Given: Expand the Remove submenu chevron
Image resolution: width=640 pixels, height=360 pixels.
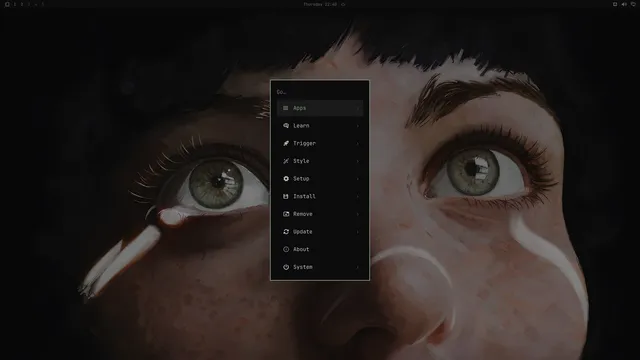Looking at the screenshot, I should point(358,214).
